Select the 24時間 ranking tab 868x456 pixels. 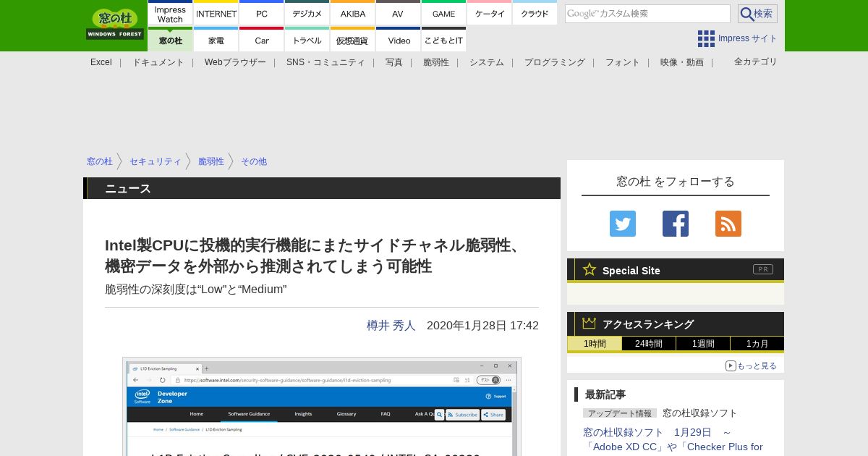click(649, 344)
